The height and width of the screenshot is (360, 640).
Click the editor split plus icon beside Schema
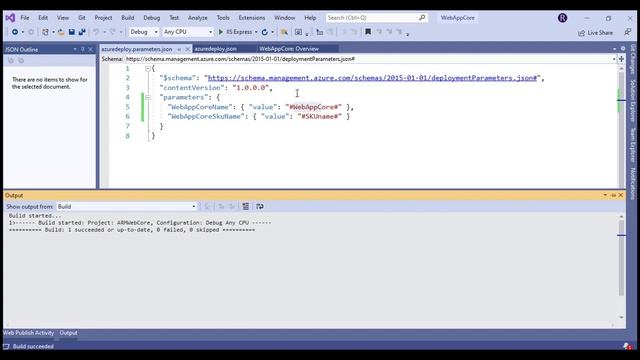(621, 59)
